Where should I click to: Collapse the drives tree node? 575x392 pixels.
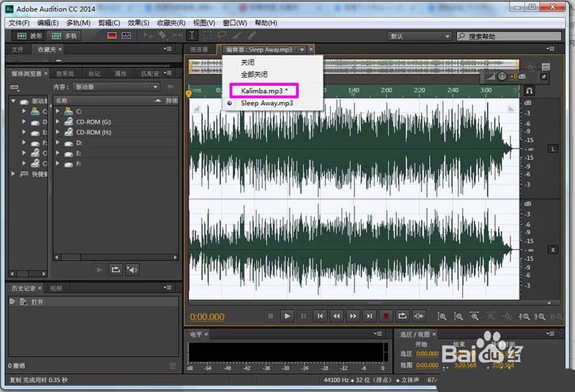tap(14, 101)
